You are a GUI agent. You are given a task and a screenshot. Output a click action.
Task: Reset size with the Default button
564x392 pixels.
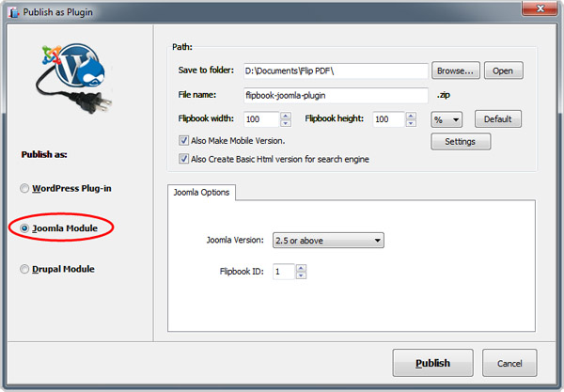(497, 119)
